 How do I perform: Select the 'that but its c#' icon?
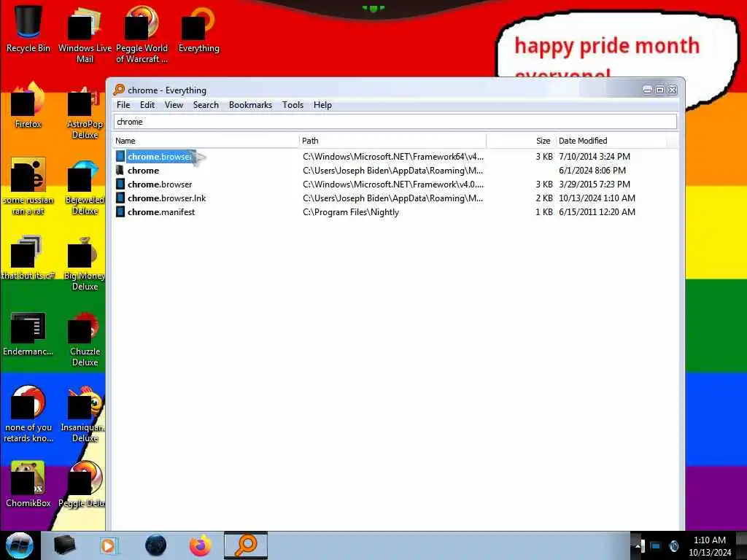tap(28, 257)
